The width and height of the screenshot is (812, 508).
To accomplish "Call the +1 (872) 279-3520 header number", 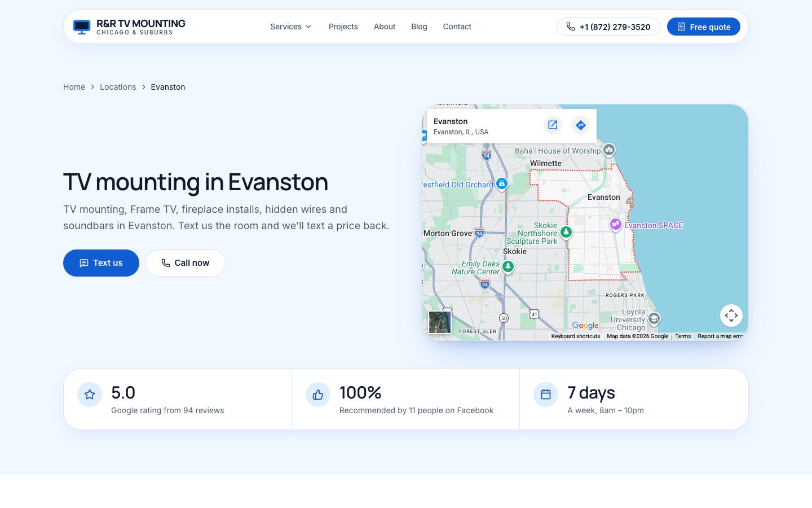I will coord(608,27).
